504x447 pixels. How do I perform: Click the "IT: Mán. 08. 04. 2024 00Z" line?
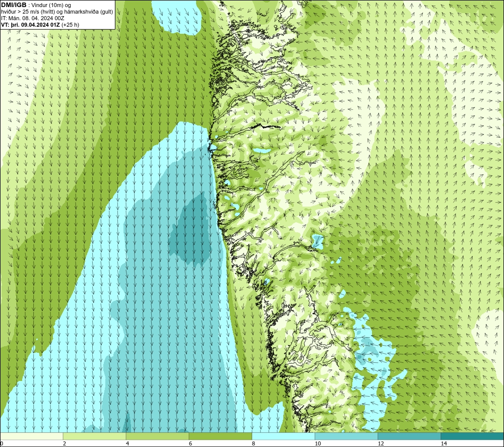tap(32, 18)
